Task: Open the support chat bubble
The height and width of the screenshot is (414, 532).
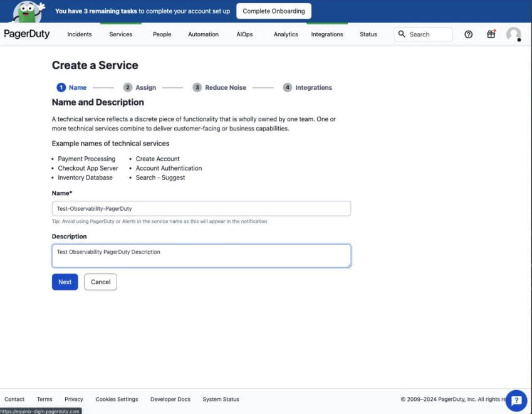Action: coord(516,400)
